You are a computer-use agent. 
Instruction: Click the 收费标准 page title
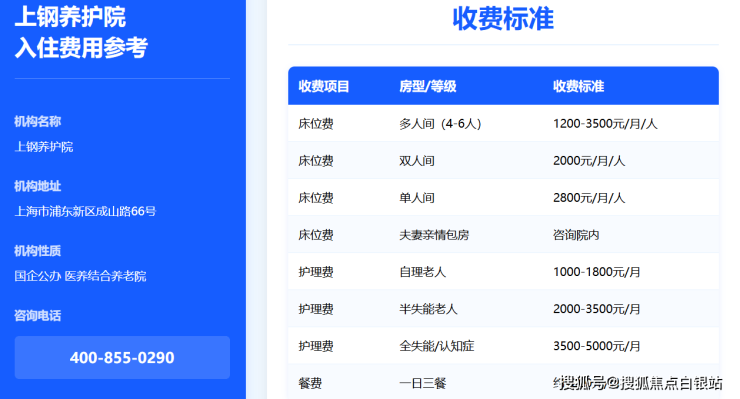click(503, 19)
